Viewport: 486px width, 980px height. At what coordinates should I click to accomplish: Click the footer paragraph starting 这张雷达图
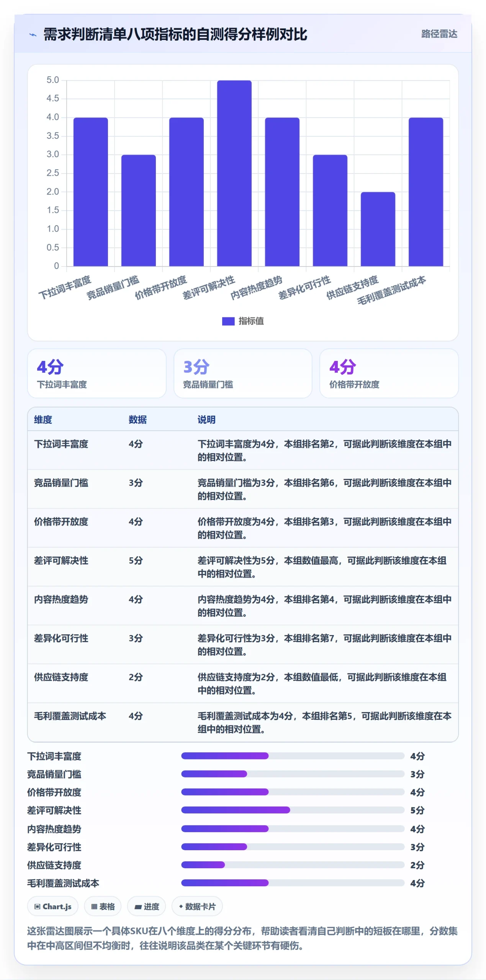(x=242, y=938)
